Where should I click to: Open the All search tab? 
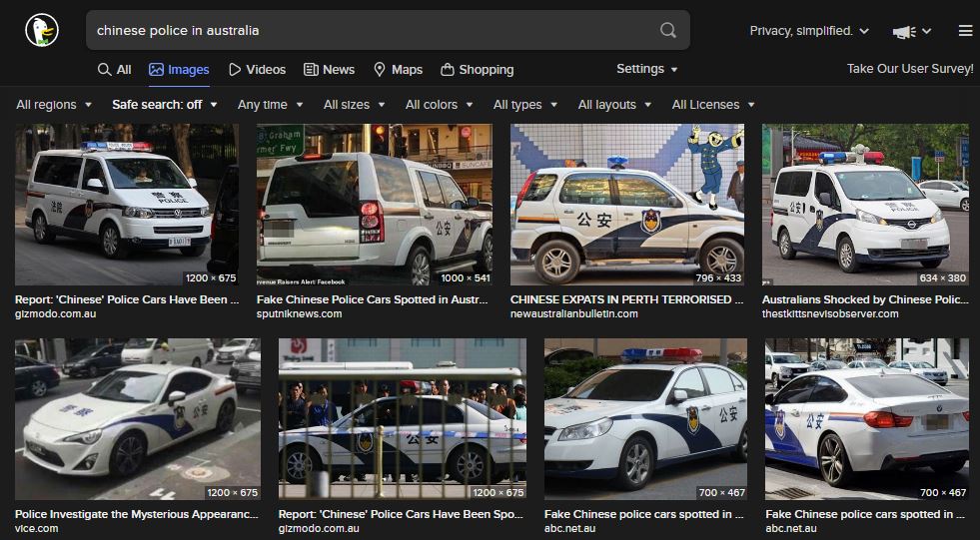[114, 69]
